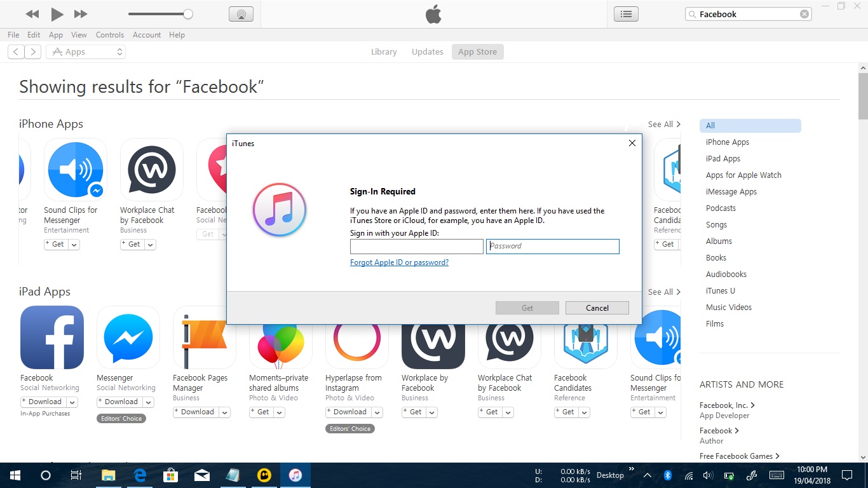Open the File menu
The image size is (868, 488).
[13, 35]
